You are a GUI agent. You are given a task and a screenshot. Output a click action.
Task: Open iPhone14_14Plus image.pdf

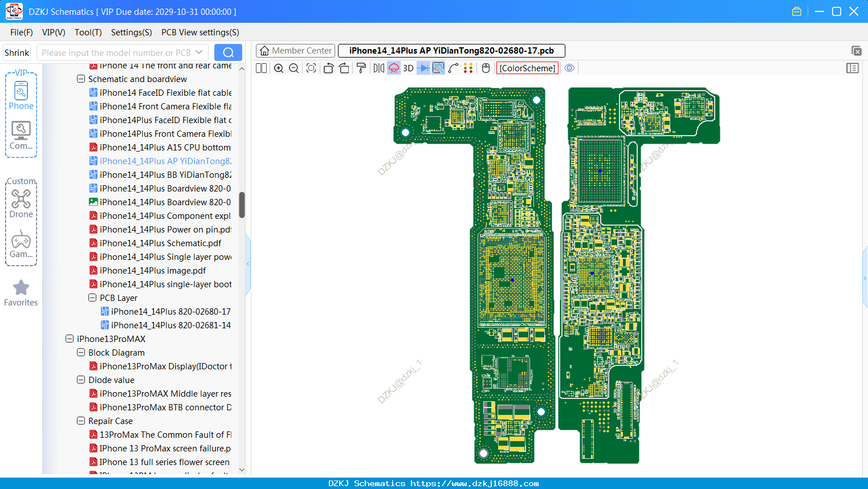(x=148, y=271)
